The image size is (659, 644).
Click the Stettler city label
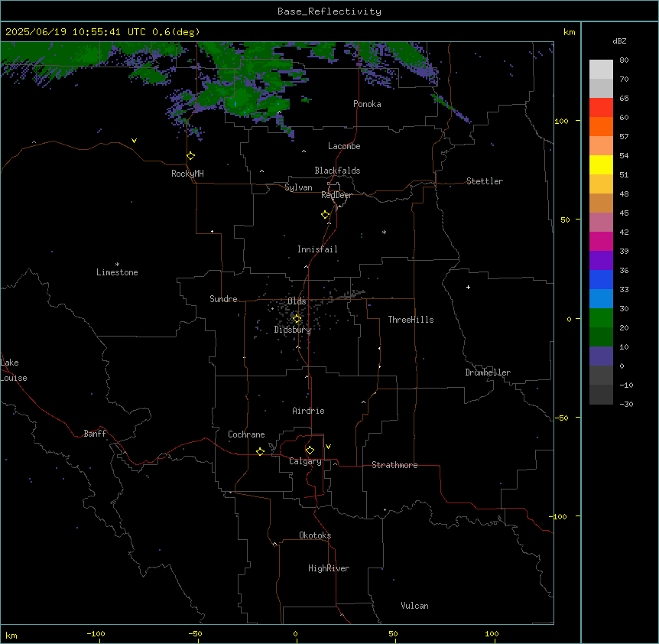click(x=484, y=181)
